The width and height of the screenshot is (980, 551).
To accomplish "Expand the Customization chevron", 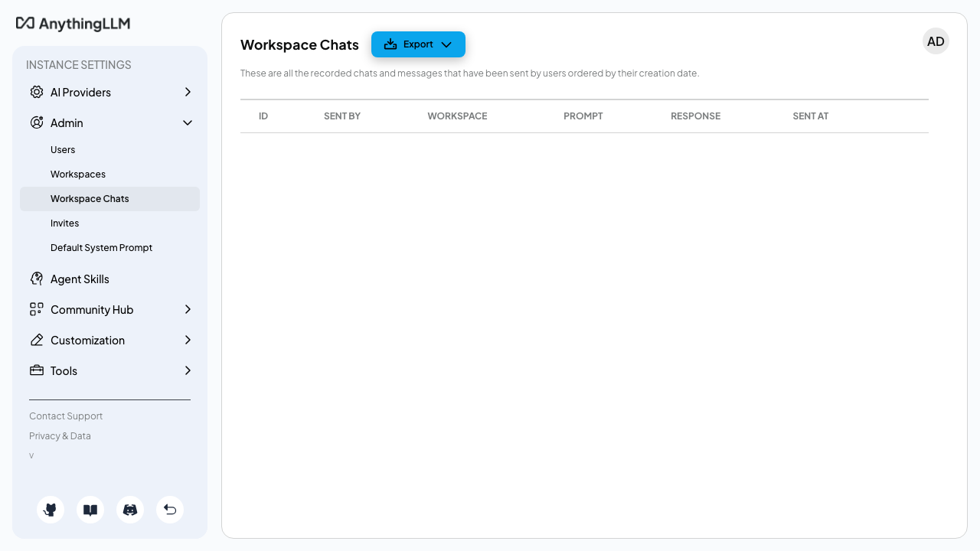I will tap(188, 340).
